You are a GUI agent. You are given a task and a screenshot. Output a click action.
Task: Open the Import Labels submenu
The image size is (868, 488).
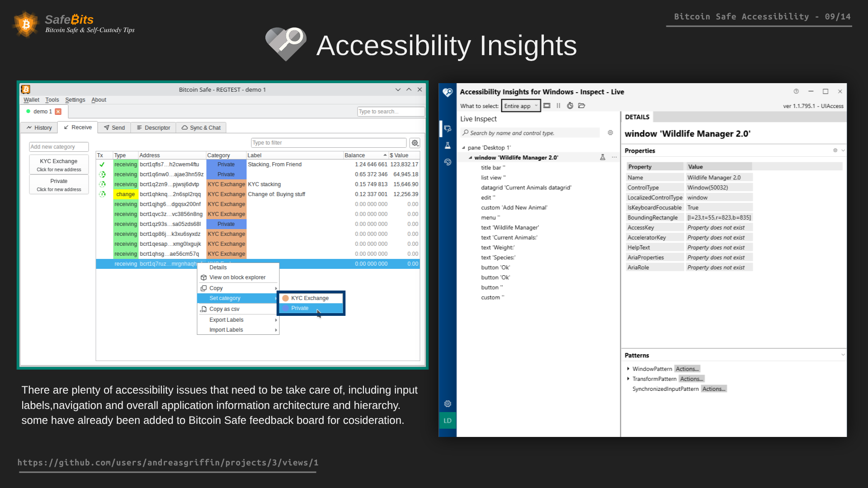pos(238,330)
